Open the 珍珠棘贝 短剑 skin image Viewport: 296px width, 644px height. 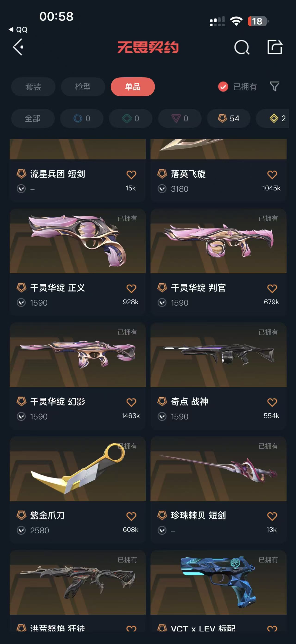(218, 469)
